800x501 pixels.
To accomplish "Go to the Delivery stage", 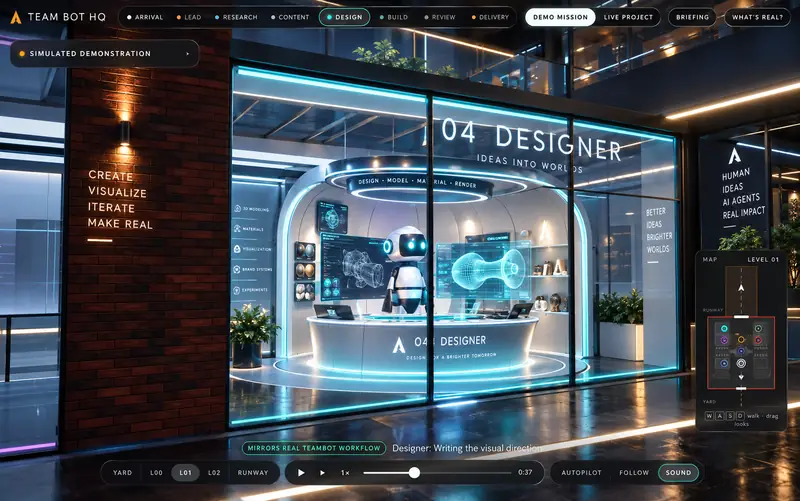I will tap(490, 17).
